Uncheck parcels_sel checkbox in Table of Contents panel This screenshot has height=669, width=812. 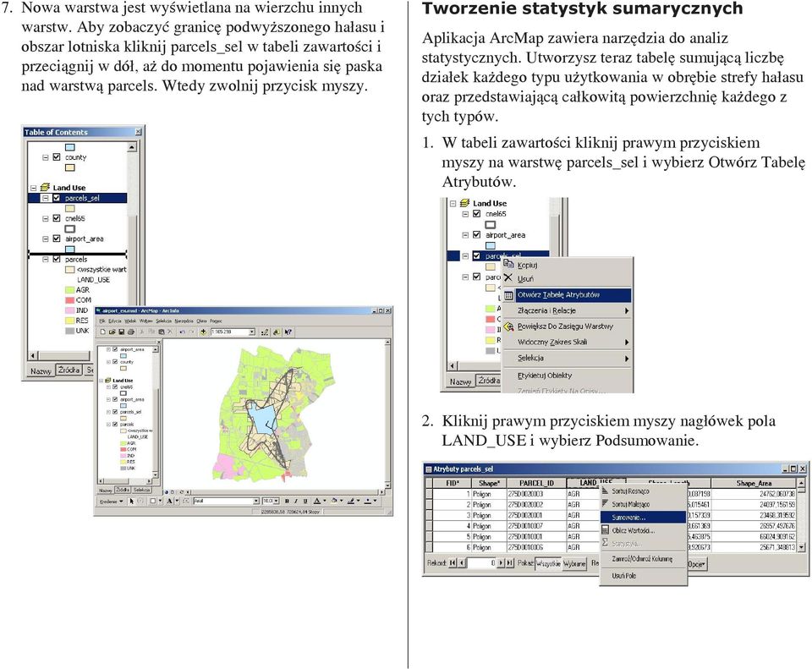coord(57,198)
